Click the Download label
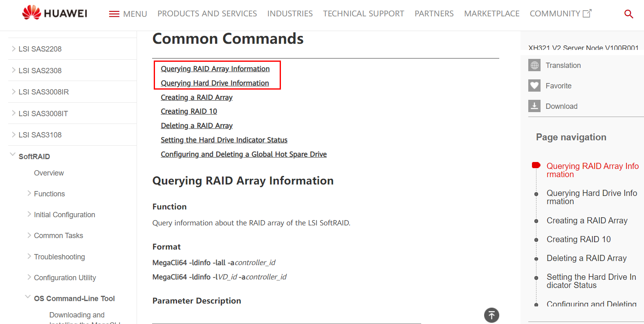644x324 pixels. tap(561, 106)
